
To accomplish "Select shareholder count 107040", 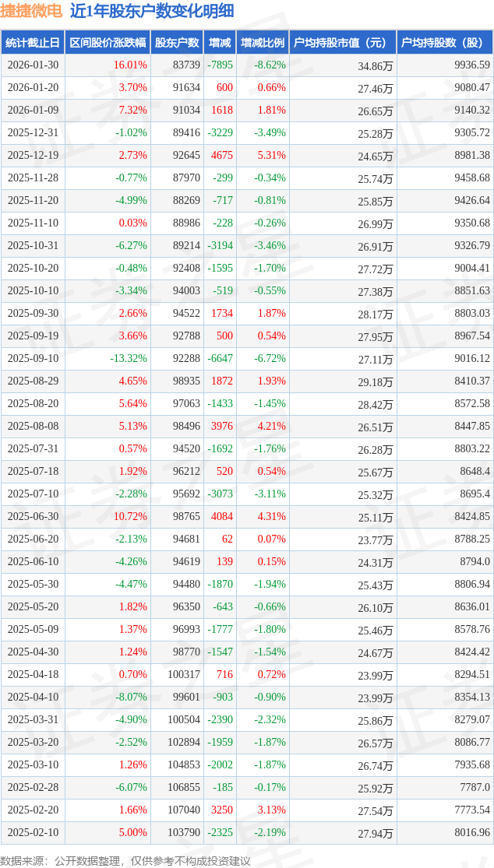I will 183,810.
